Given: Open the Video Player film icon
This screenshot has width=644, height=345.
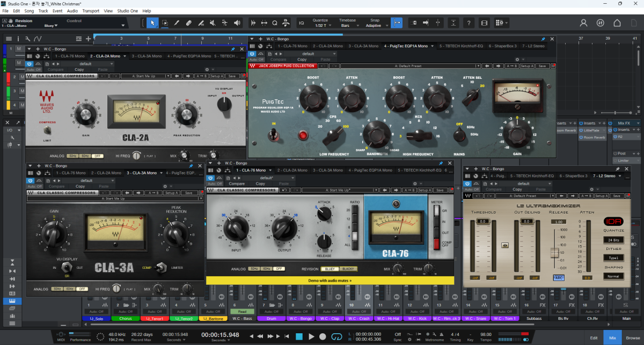Looking at the screenshot, I should pyautogui.click(x=485, y=23).
